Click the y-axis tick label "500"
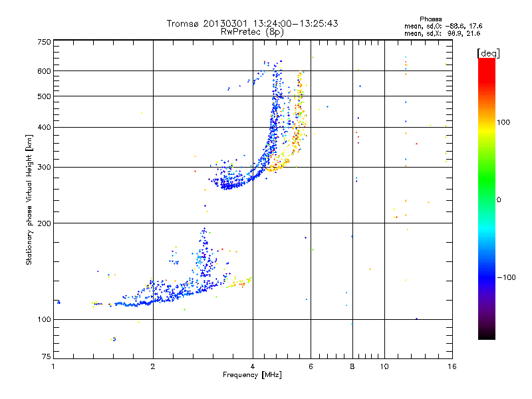Screen dimensions: 532x399 pyautogui.click(x=44, y=96)
